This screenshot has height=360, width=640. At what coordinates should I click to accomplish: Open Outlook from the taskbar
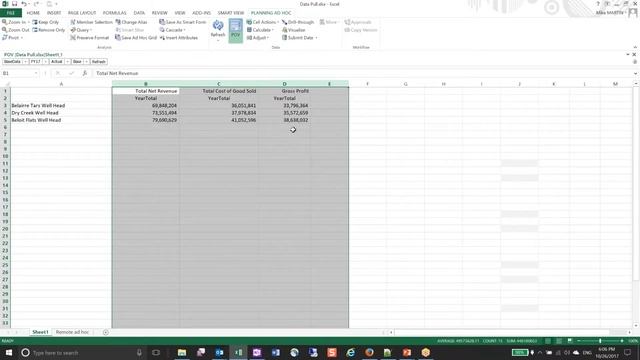(x=219, y=352)
